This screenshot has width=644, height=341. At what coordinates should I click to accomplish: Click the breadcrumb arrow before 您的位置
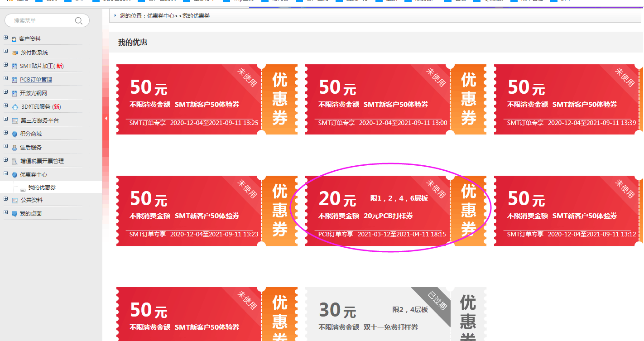[x=115, y=15]
